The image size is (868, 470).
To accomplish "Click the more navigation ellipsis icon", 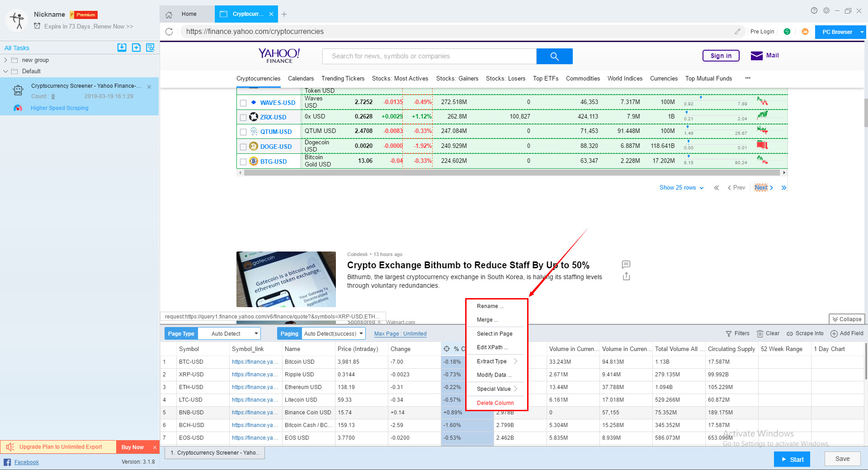I will [x=748, y=78].
